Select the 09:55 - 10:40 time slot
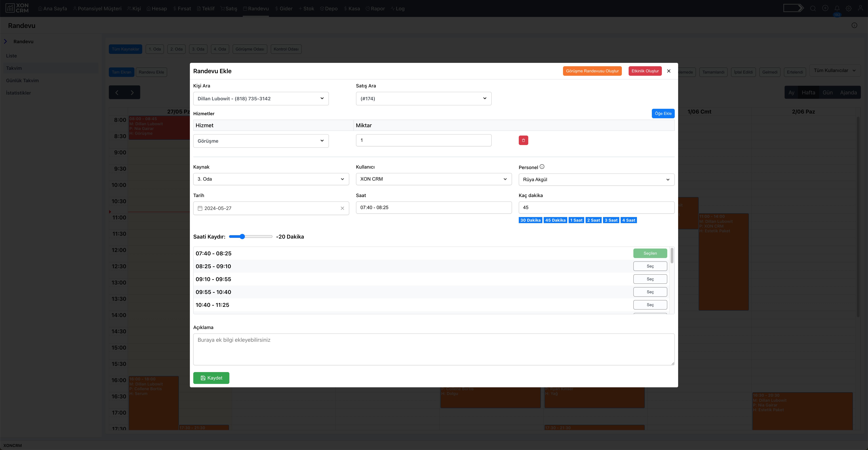 point(650,292)
